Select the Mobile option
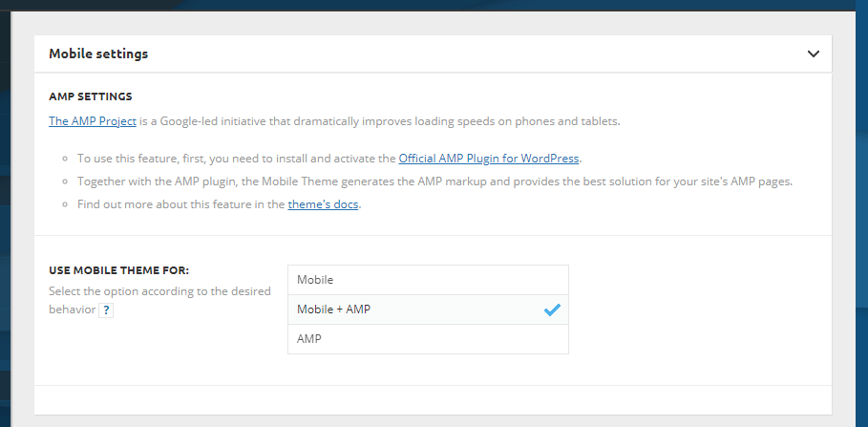 click(x=428, y=280)
